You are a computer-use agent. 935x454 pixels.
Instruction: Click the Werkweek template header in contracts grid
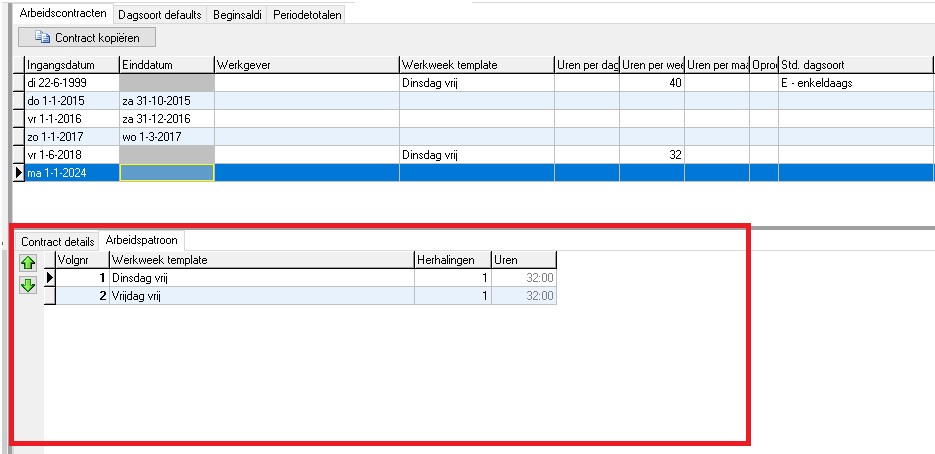click(475, 65)
